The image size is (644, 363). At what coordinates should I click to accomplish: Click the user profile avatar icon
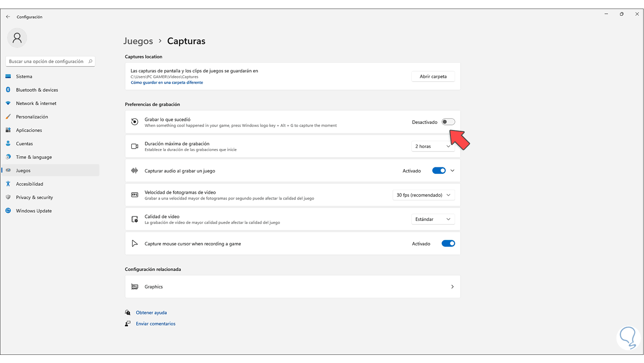17,38
